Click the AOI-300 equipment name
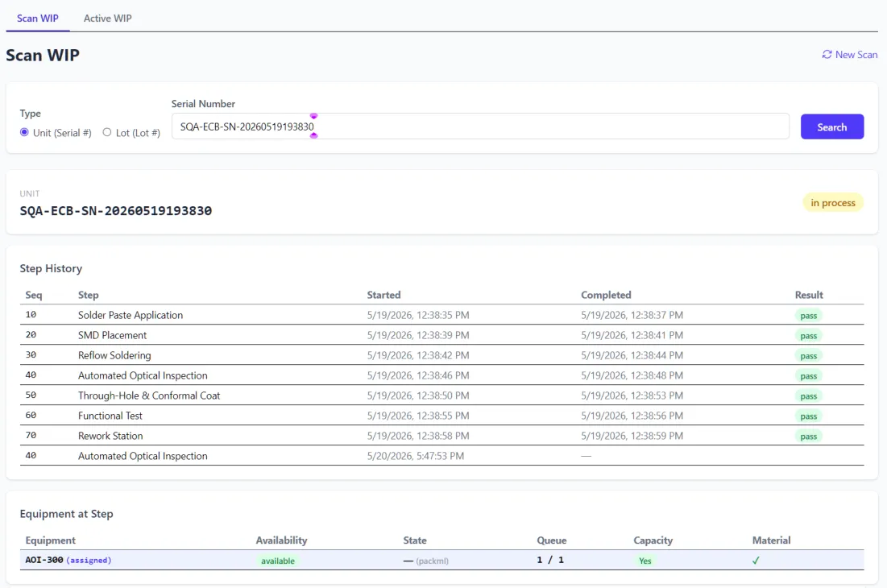The image size is (887, 588). 44,560
